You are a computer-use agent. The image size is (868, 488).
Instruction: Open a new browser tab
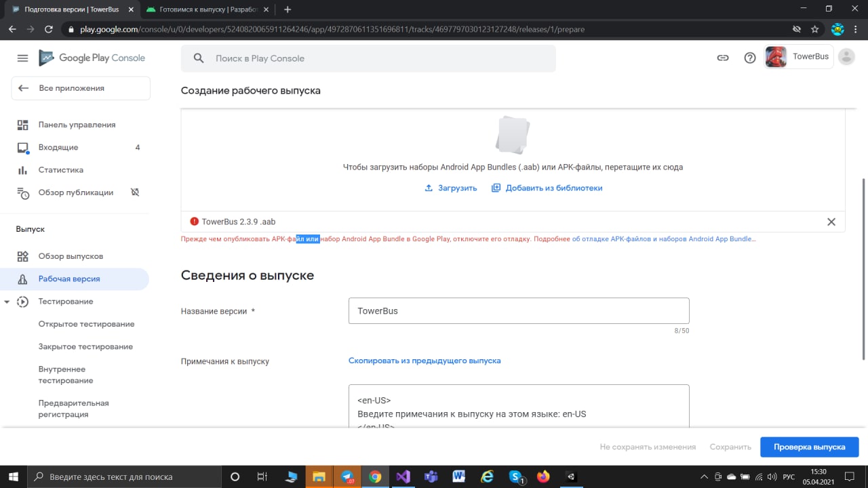(288, 9)
